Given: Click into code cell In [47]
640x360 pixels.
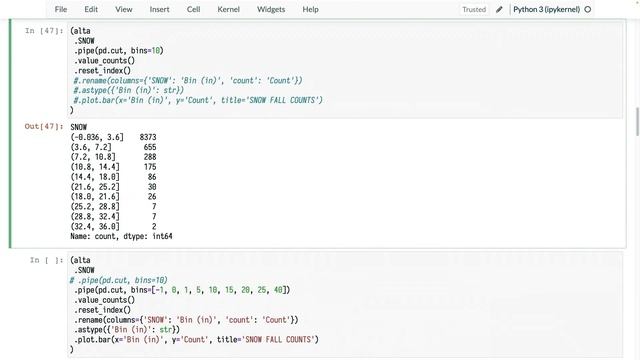Looking at the screenshot, I should [x=345, y=70].
